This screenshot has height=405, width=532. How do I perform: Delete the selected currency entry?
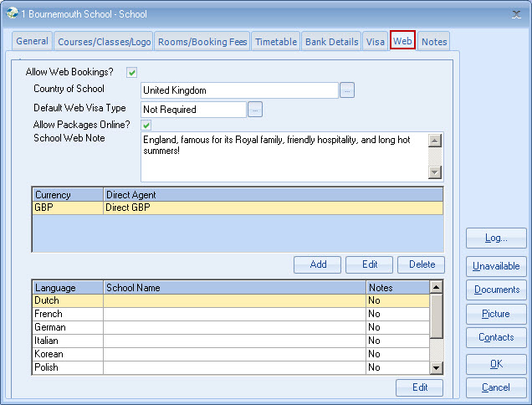[422, 264]
